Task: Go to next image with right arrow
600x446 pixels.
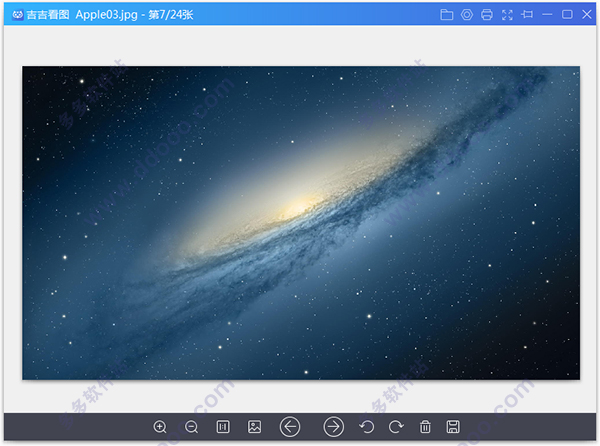Action: (334, 426)
